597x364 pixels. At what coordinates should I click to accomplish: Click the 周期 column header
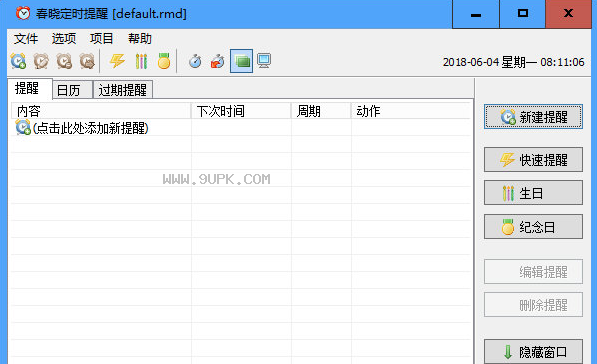[321, 111]
